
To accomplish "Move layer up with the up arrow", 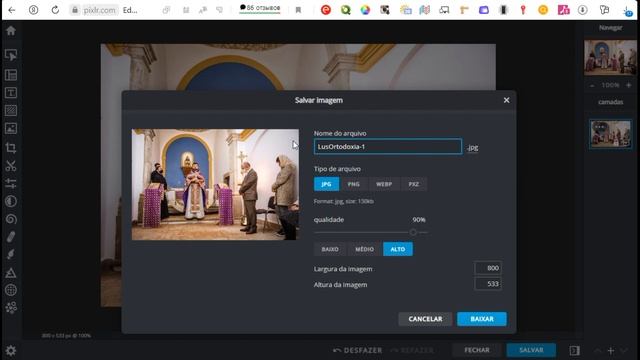I will click(598, 350).
